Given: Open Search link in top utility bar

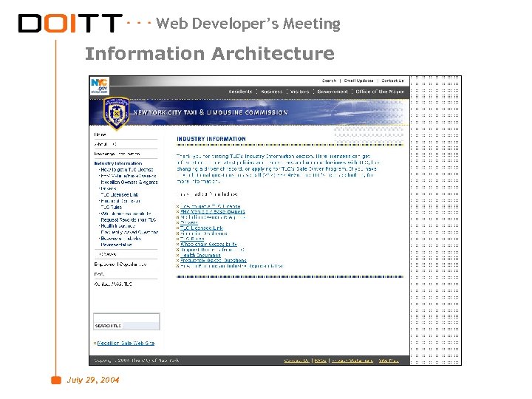Looking at the screenshot, I should (329, 81).
